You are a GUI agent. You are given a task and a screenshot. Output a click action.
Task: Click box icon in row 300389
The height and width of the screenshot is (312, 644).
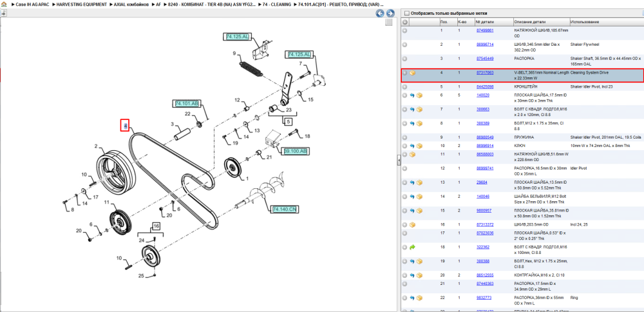tap(419, 123)
